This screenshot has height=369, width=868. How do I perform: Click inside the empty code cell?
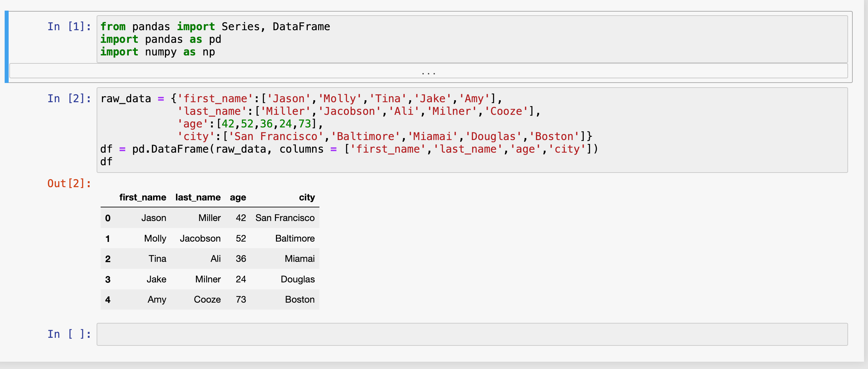(472, 334)
